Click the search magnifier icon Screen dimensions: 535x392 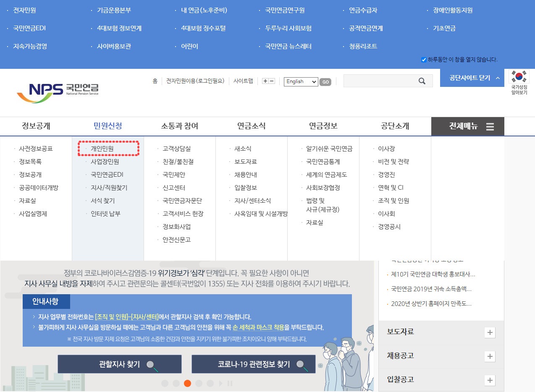(422, 81)
